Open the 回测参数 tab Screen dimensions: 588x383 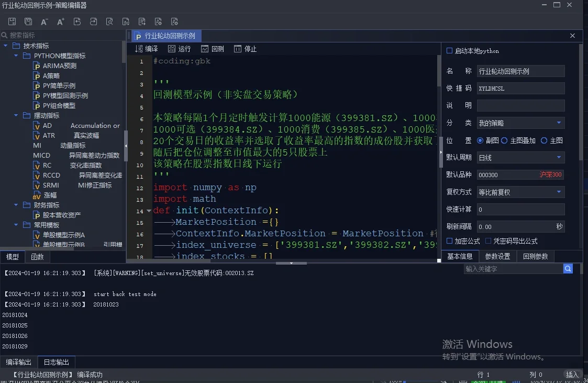tap(536, 256)
